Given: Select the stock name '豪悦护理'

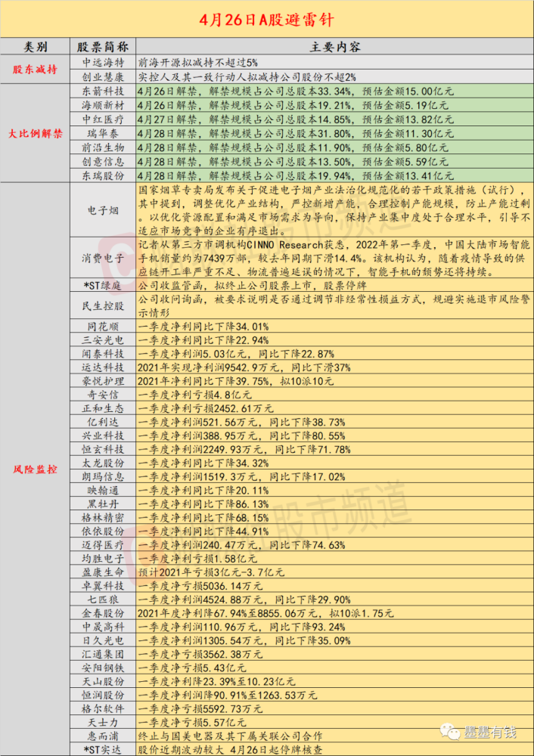Looking at the screenshot, I should [103, 381].
